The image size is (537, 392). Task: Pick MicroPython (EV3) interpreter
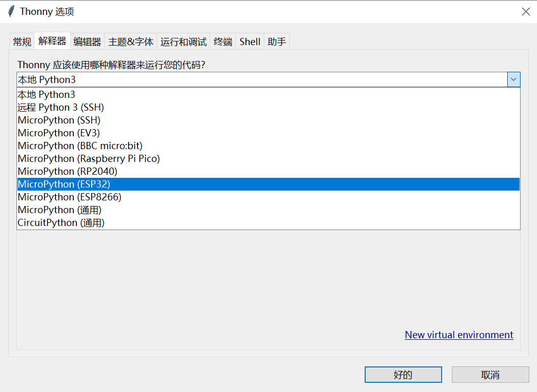pyautogui.click(x=269, y=133)
